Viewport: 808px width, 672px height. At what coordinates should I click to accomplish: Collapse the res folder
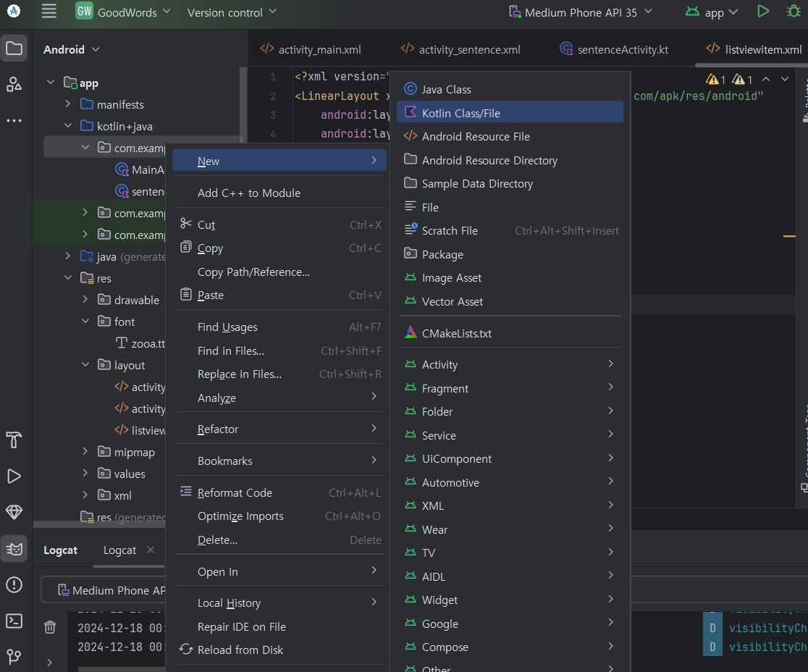pos(68,277)
